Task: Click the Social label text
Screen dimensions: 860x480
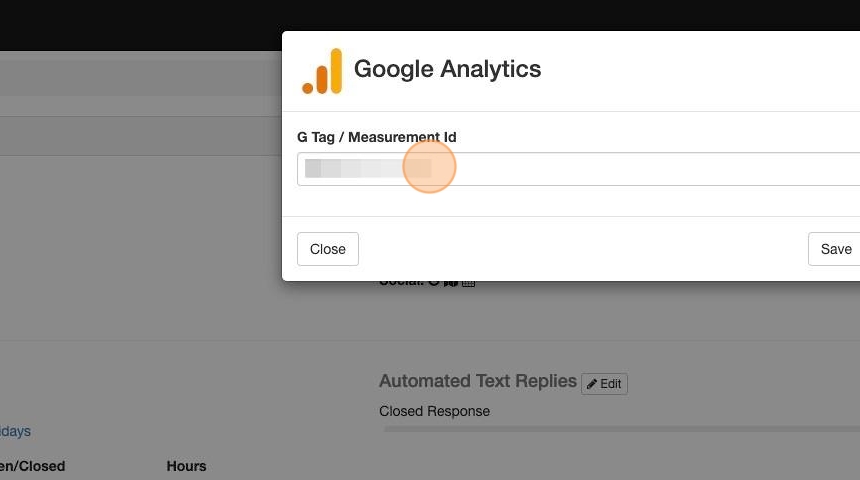Action: 400,283
